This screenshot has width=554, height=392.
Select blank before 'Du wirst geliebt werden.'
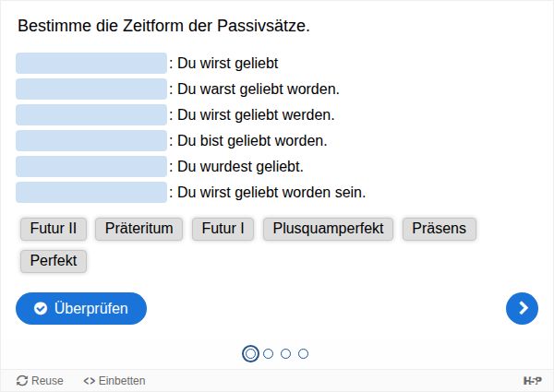(91, 115)
